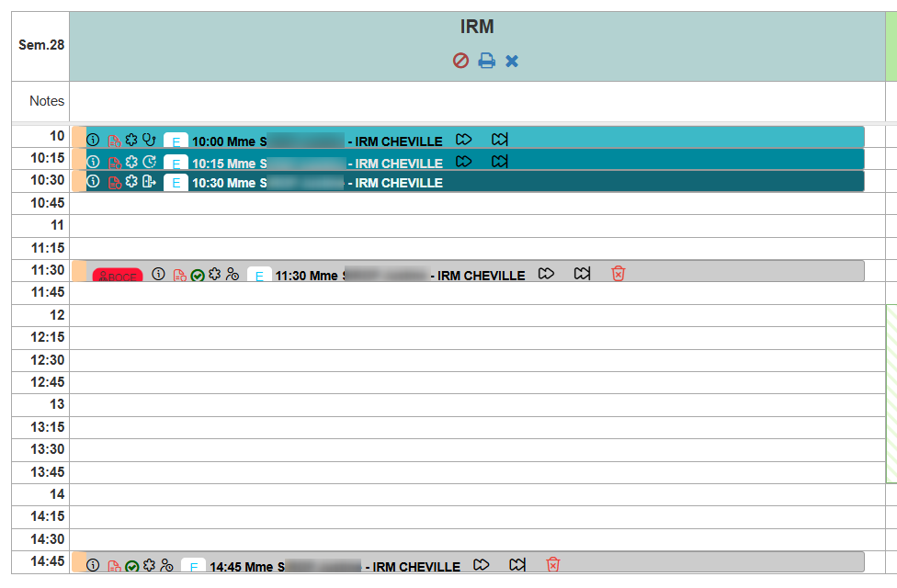Click the 13:30 time label
The image size is (897, 588).
coord(48,449)
